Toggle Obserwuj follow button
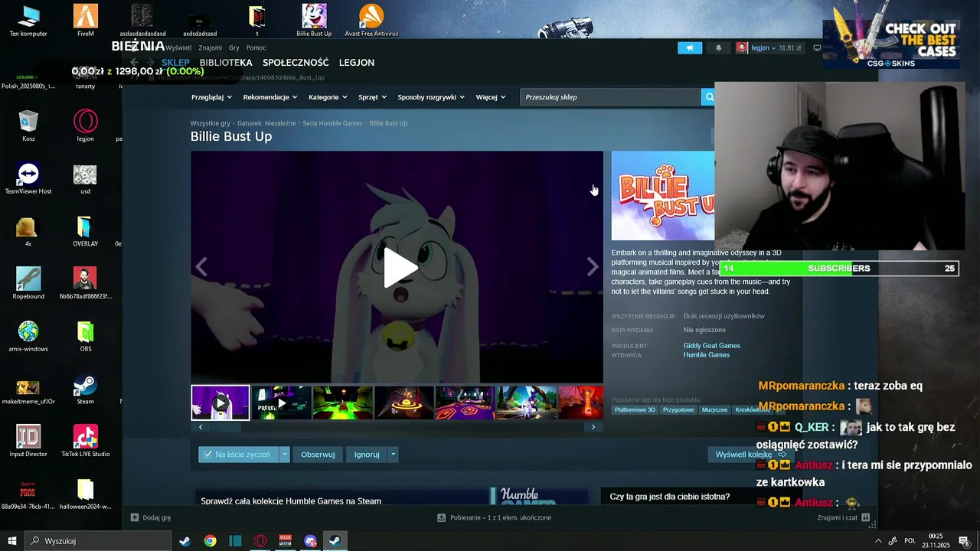Screen dimensions: 980x551 point(318,455)
